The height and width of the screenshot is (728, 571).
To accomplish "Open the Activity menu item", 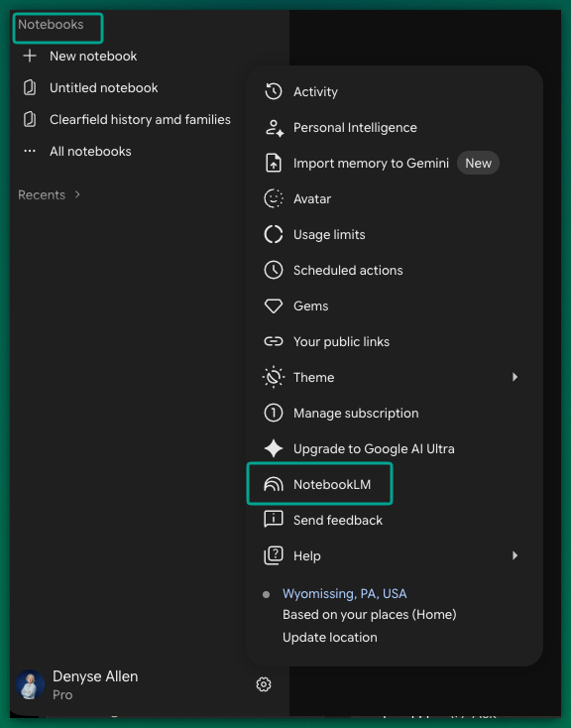I will pyautogui.click(x=395, y=91).
